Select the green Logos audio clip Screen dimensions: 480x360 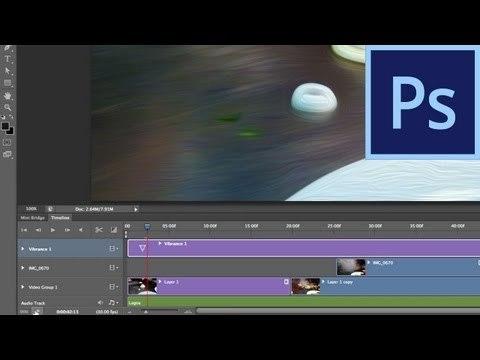pyautogui.click(x=303, y=303)
